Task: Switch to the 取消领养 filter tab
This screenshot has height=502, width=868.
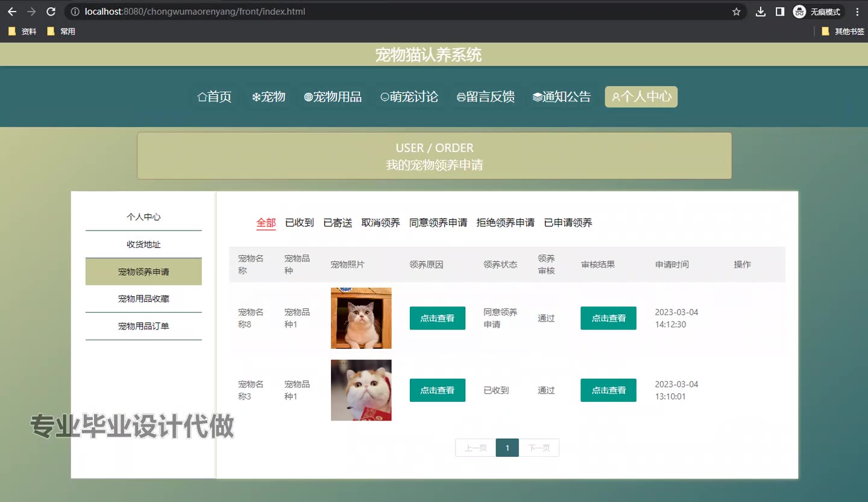Action: [x=380, y=223]
